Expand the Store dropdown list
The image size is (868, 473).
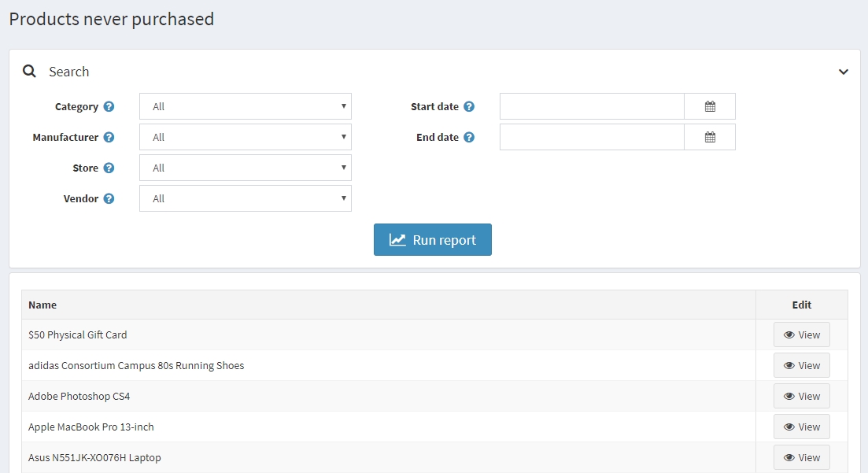click(x=245, y=168)
